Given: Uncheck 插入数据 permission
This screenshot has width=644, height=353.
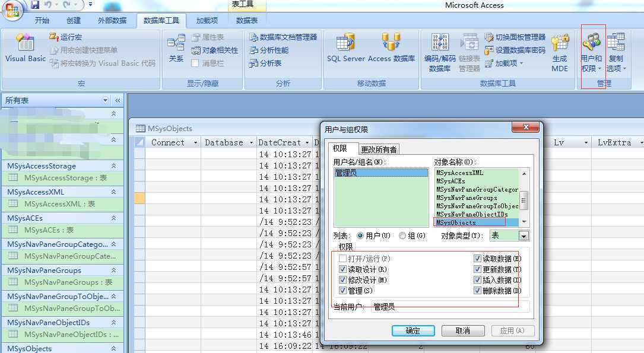Looking at the screenshot, I should 477,280.
